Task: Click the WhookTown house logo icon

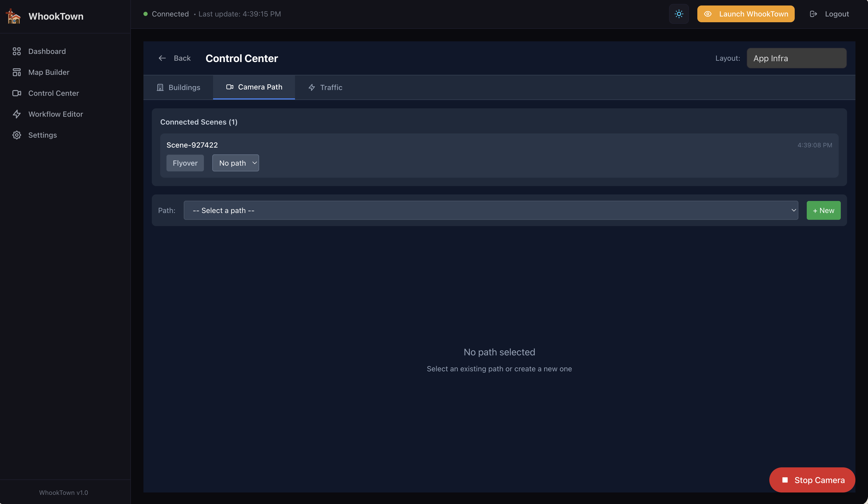Action: tap(13, 16)
